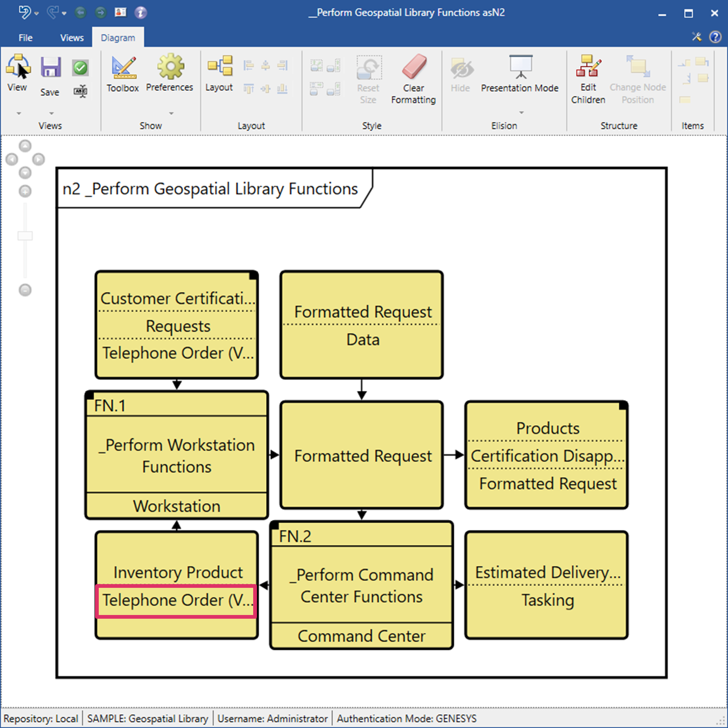Click the help question mark button
The image size is (728, 728).
(x=715, y=37)
